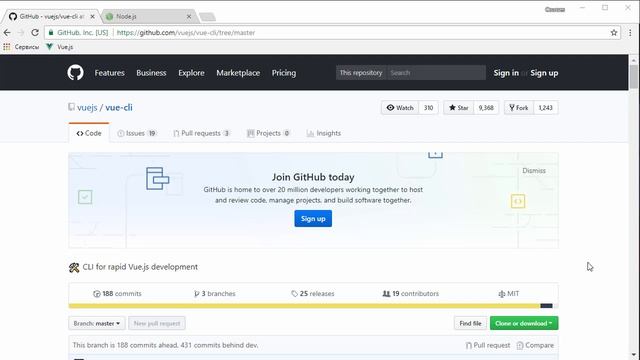Click the scrollbar up arrow
Viewport: 640px width, 360px height.
(633, 60)
